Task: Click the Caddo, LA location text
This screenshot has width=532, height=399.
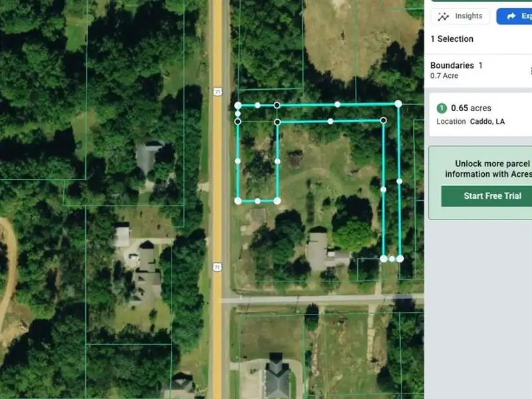Action: (x=487, y=122)
